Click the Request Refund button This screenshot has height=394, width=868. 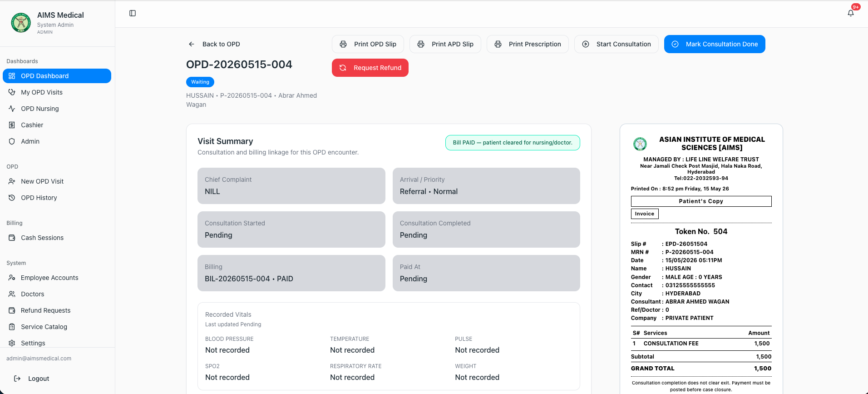(x=370, y=68)
